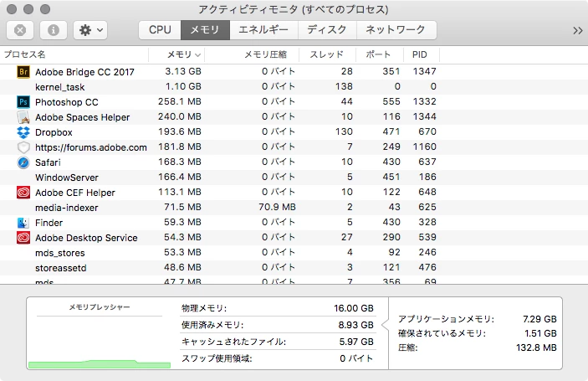Toggle sort order on メモリ column header

coord(176,54)
